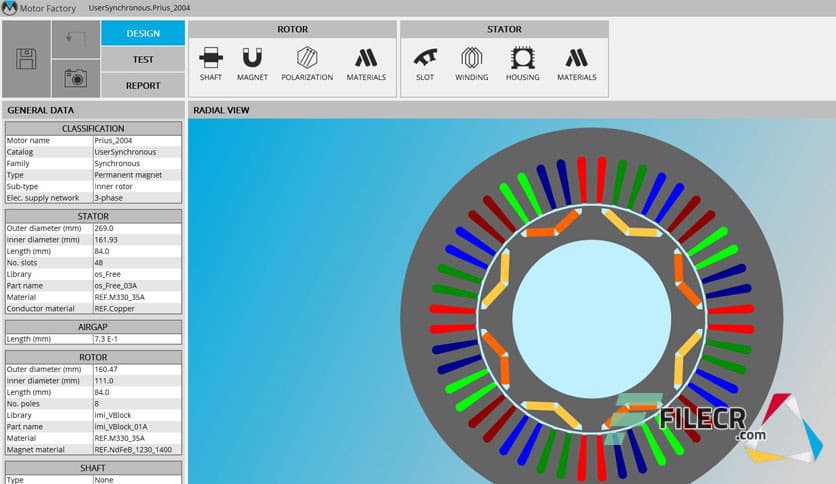Open rotor Materials settings

(x=366, y=64)
